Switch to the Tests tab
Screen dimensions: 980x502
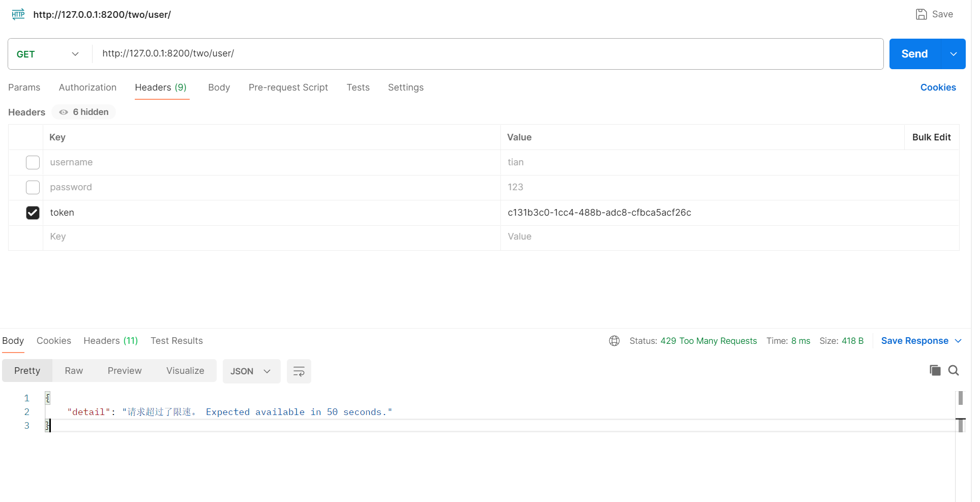[358, 87]
